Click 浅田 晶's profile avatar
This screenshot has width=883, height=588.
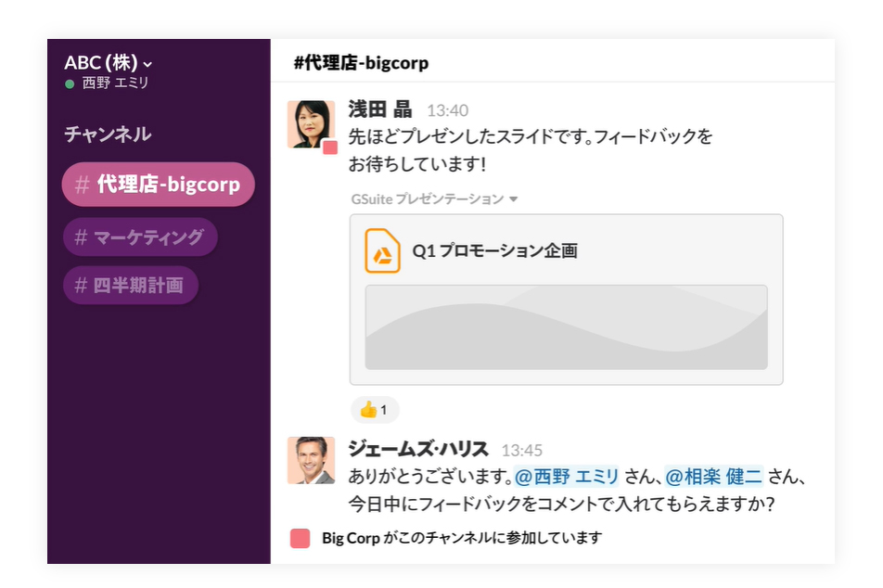(x=311, y=124)
